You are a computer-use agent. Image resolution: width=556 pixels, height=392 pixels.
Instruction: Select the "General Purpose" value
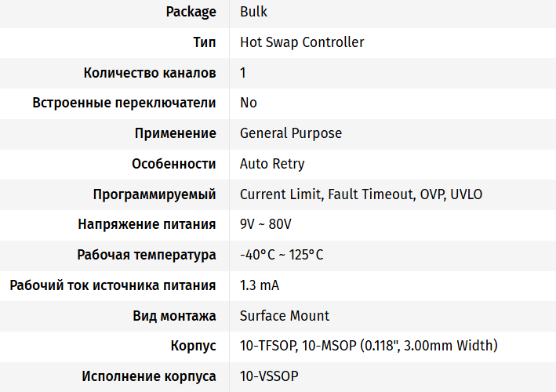pyautogui.click(x=291, y=133)
